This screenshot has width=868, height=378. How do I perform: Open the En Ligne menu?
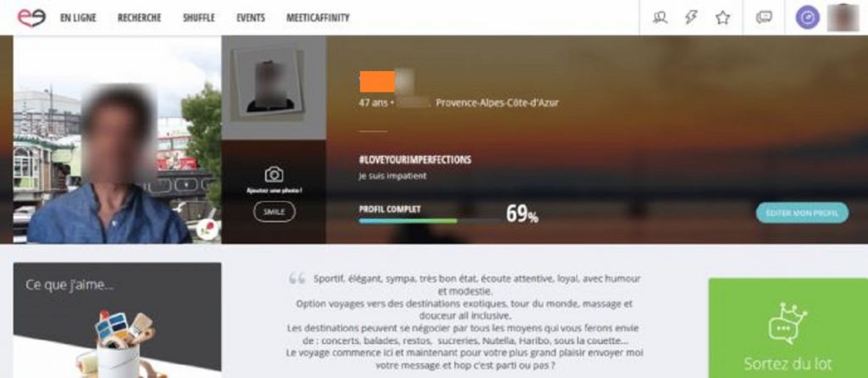[78, 18]
